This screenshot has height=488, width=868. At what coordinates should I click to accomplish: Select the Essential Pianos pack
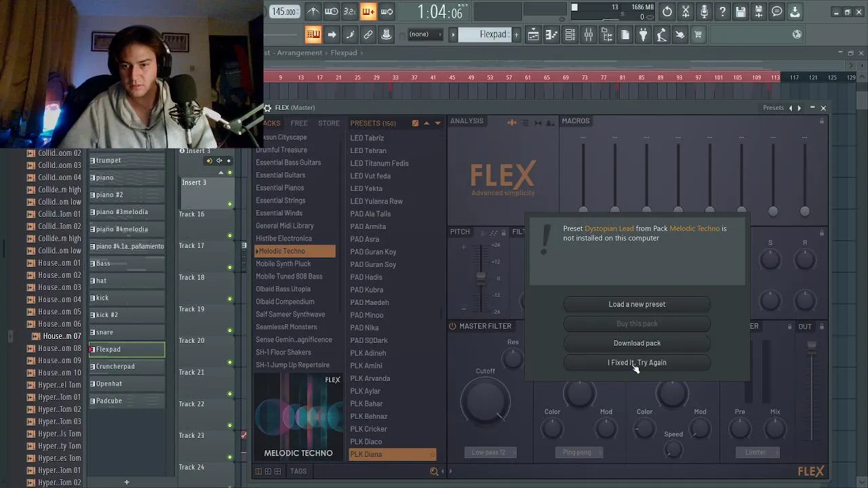coord(279,188)
